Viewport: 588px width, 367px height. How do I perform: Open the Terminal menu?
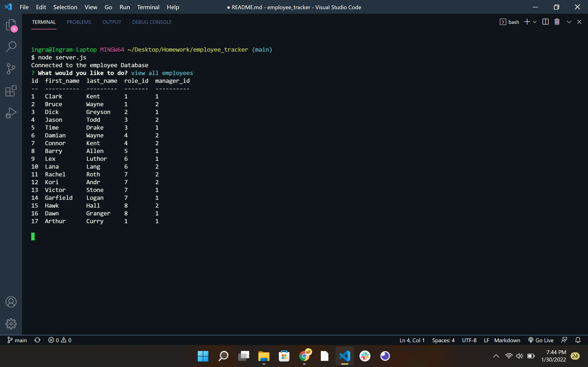tap(148, 7)
